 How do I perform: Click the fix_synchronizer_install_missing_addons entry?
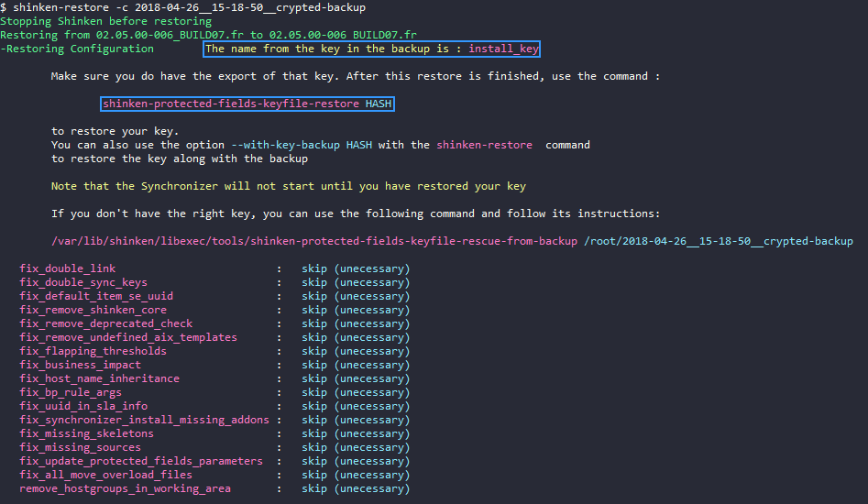click(x=144, y=420)
